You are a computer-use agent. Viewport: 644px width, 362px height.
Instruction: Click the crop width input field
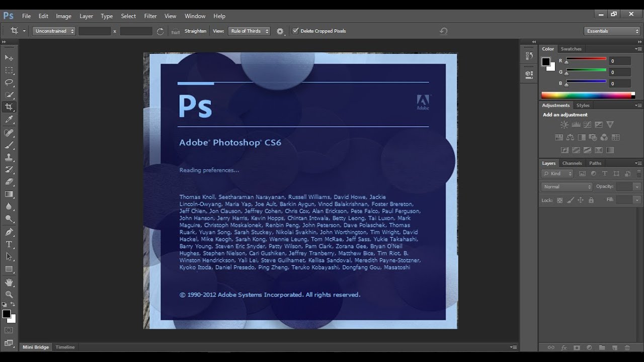[95, 31]
